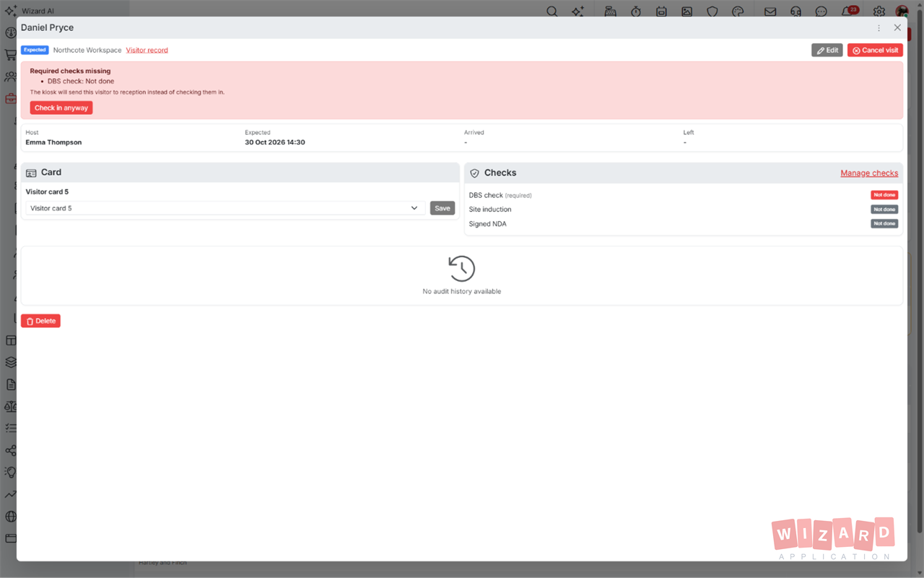Screen dimensions: 924x578
Task: Open the share nodes icon in left sidebar
Action: pos(11,451)
